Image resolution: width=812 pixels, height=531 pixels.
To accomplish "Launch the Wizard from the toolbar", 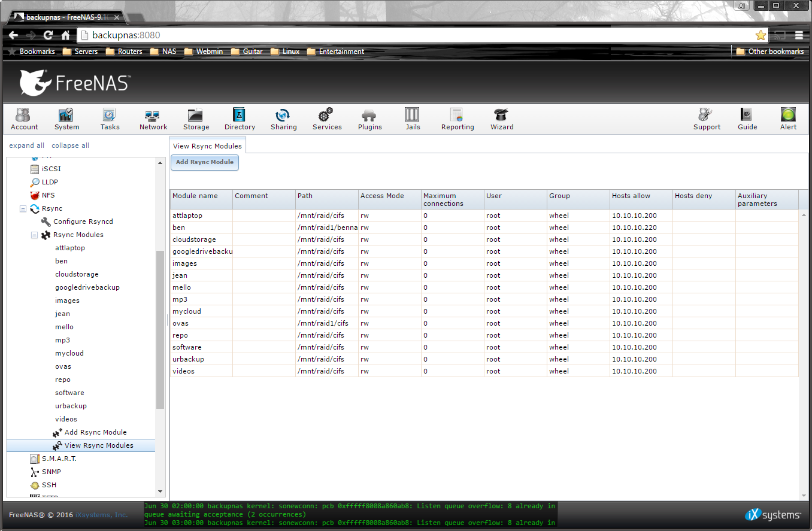I will point(502,119).
